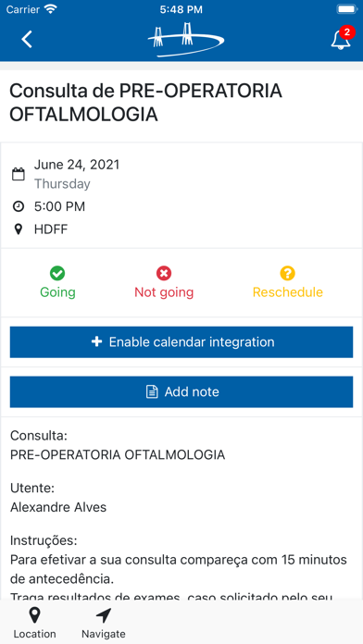The image size is (363, 644).
Task: Tap the Add note button
Action: pos(181,391)
